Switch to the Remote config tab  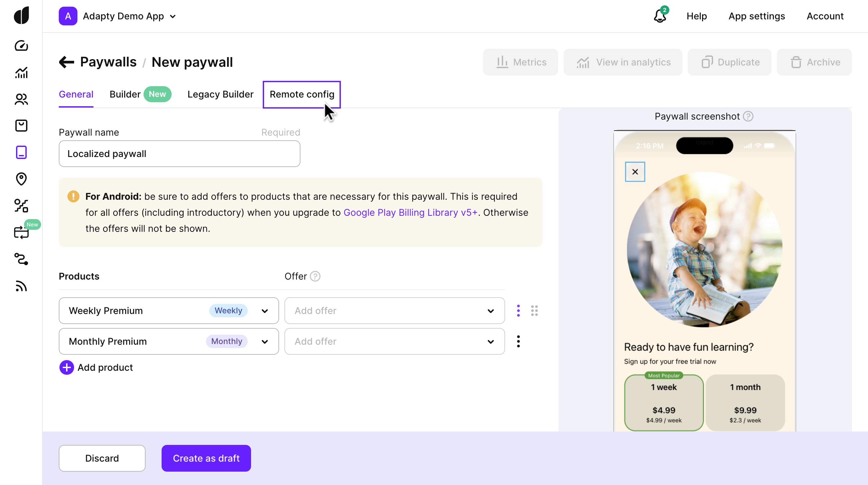pyautogui.click(x=301, y=95)
